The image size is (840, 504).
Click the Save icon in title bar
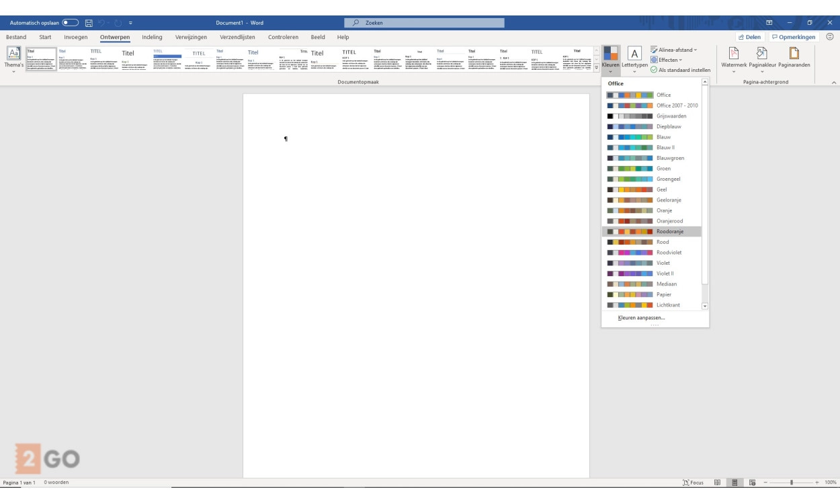(x=89, y=23)
